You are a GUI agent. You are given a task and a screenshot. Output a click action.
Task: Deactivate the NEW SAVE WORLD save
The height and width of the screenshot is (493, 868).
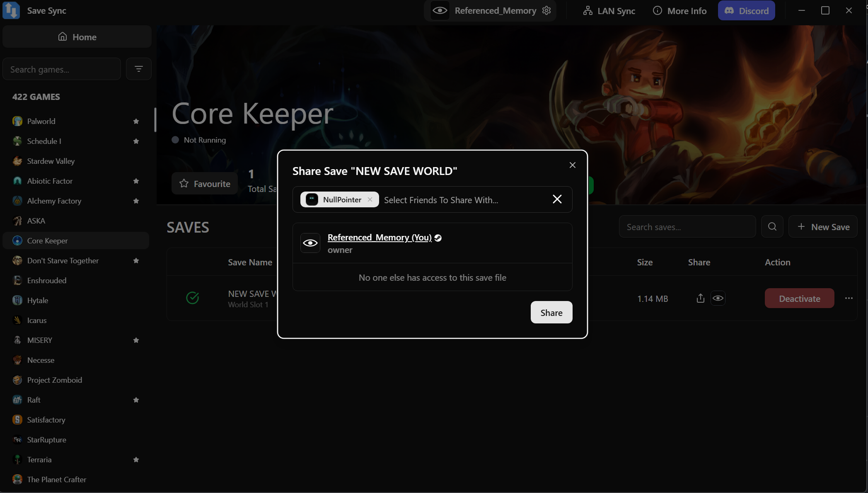pyautogui.click(x=800, y=298)
